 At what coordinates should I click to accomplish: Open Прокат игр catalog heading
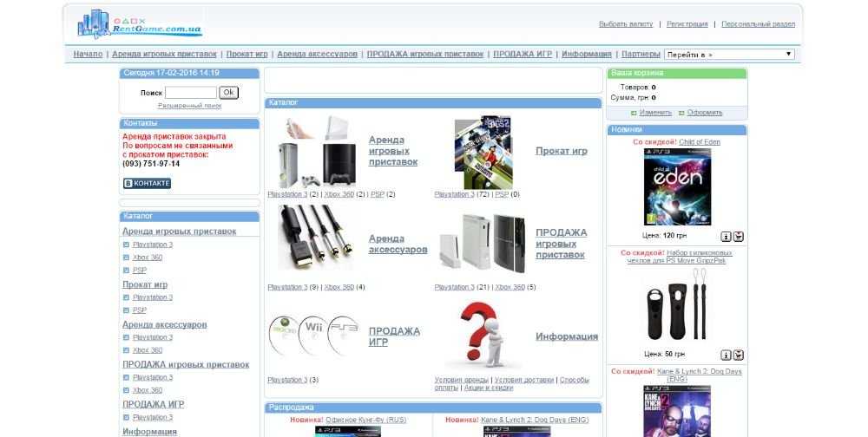[562, 151]
